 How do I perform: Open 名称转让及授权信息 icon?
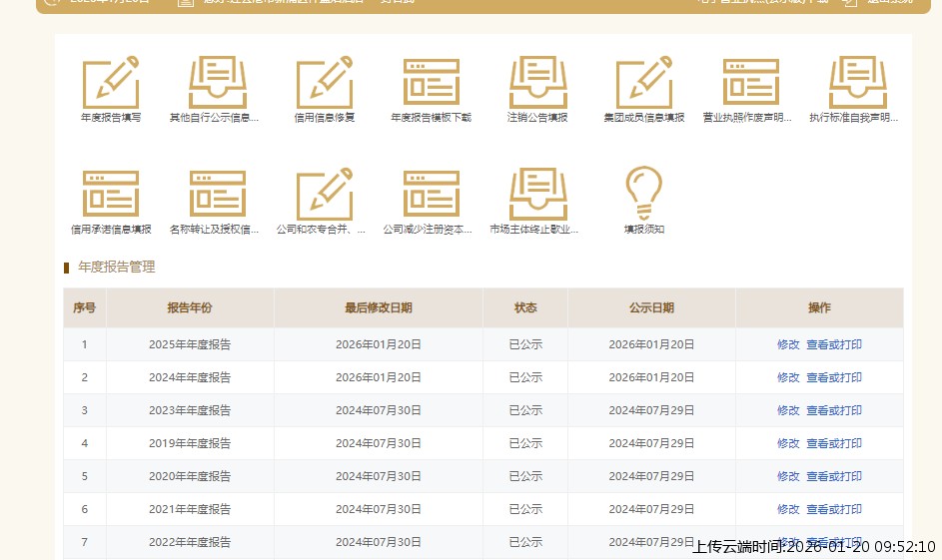tap(217, 195)
